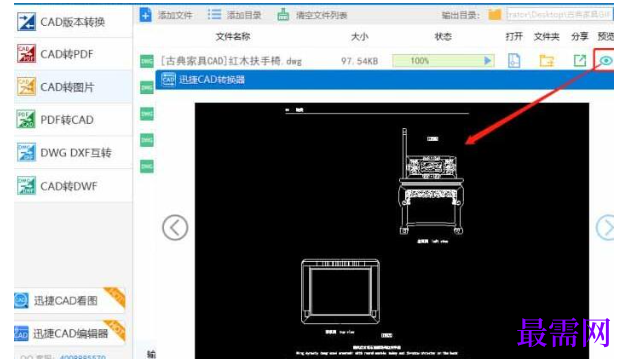Click the 97.54KB size cell

359,61
